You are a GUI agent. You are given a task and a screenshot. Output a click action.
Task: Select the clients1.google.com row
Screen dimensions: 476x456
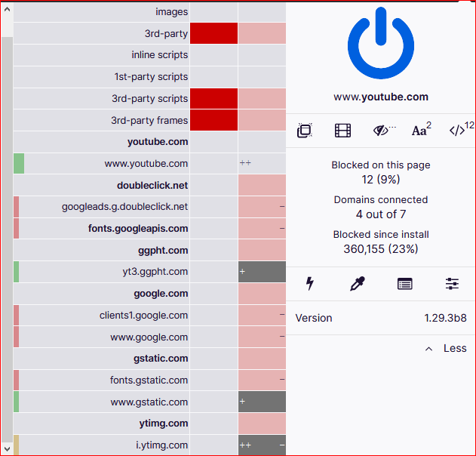coord(101,315)
